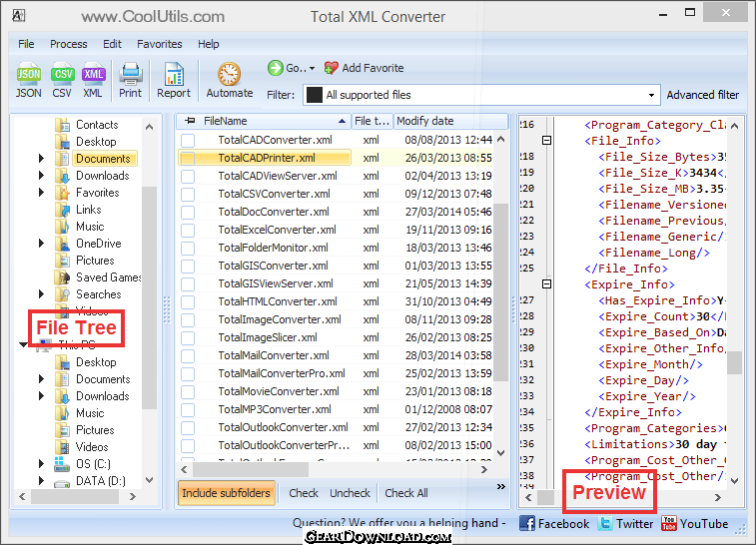Screen dimensions: 756x545
Task: Convert to JSON using the JSON icon
Action: click(28, 74)
